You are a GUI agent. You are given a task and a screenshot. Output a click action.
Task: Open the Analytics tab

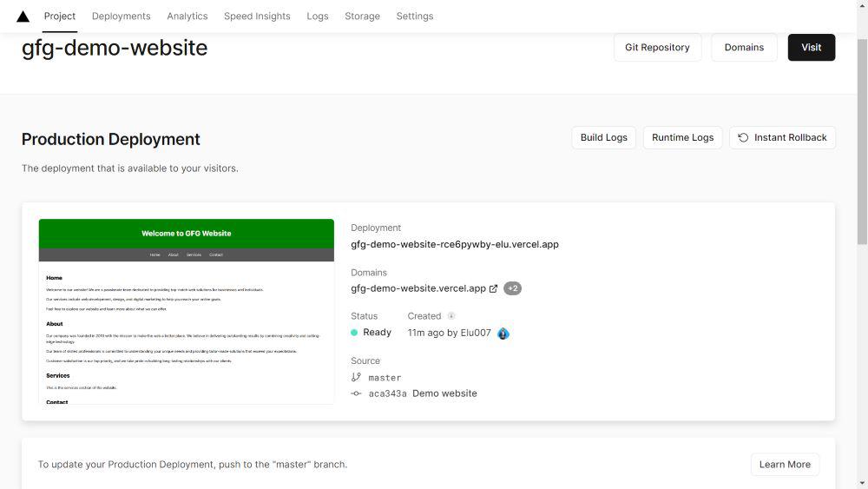click(187, 17)
